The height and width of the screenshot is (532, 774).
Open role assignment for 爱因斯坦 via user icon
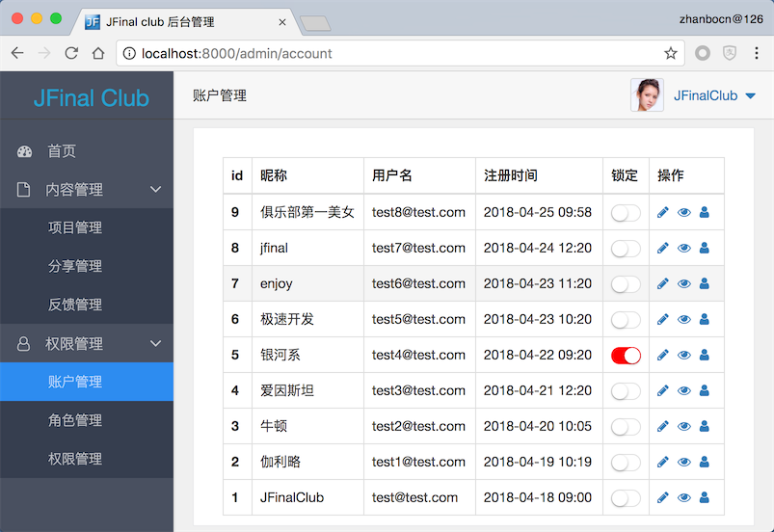point(705,390)
